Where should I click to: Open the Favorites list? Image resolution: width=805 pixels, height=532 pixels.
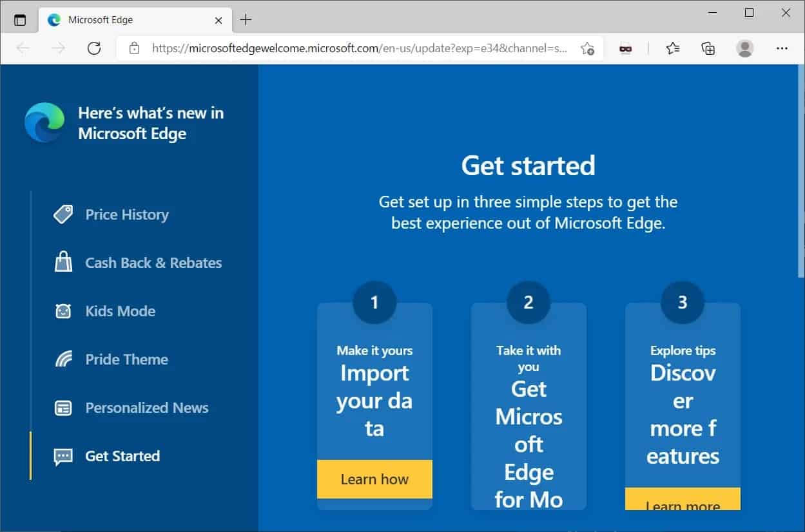click(673, 48)
